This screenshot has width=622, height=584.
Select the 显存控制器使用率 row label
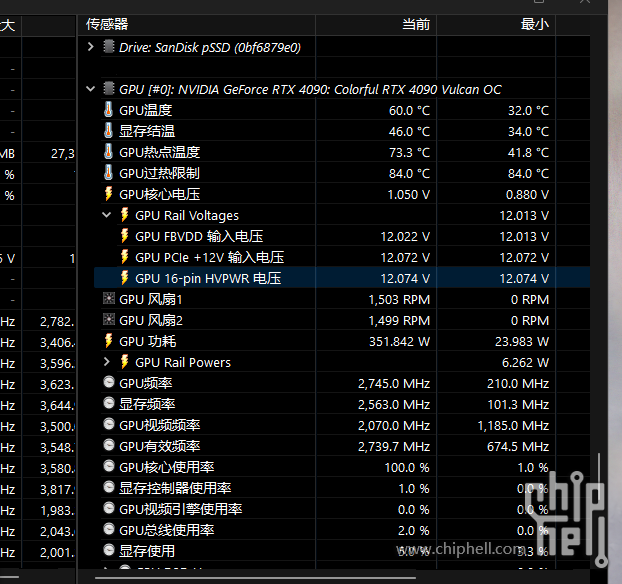point(175,489)
